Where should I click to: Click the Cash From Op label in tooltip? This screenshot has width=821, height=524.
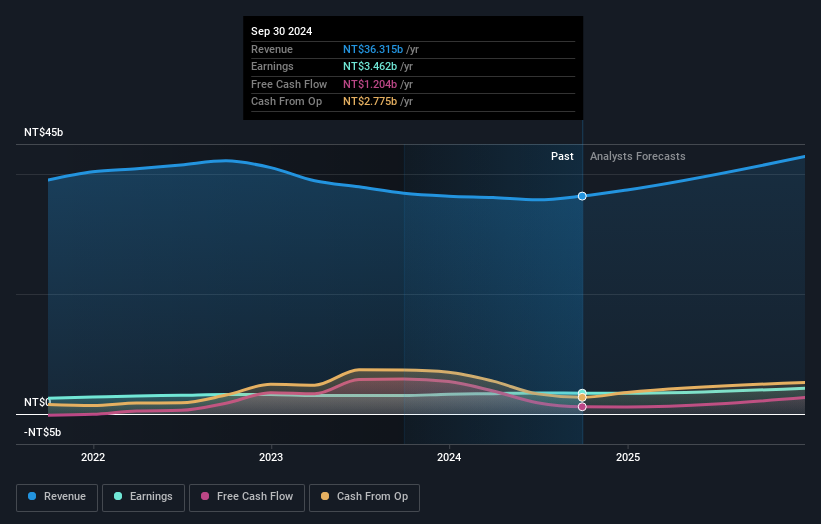click(286, 102)
